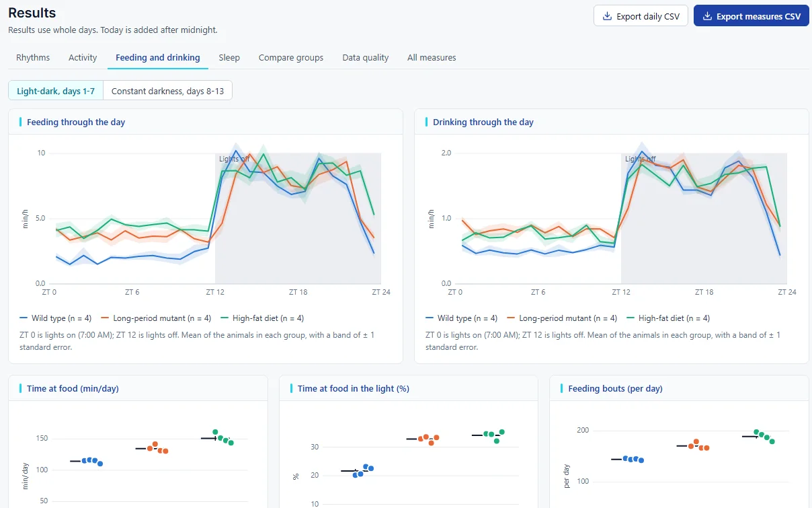Screen dimensions: 812x508
Task: Select the Light-dark, days 1-7 period
Action: pyautogui.click(x=56, y=91)
